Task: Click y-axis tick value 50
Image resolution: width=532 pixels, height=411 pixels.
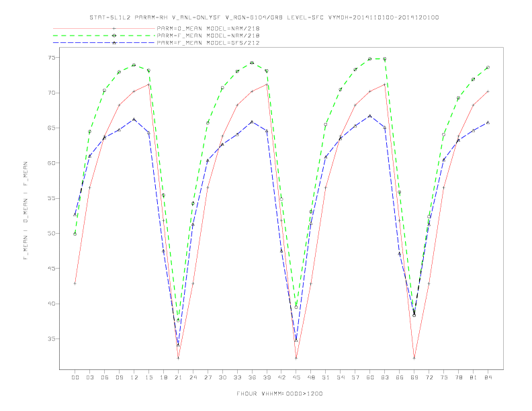Action: click(52, 234)
